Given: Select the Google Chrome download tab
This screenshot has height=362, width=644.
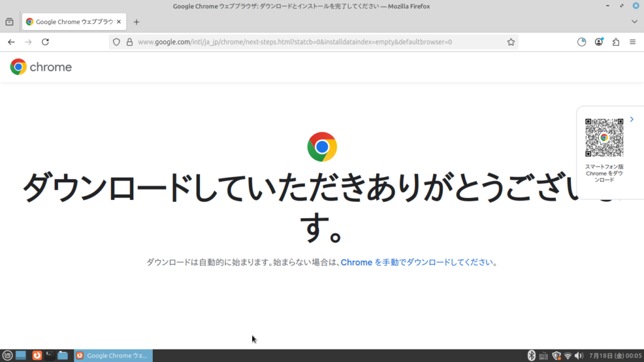Looking at the screenshot, I should [x=69, y=21].
